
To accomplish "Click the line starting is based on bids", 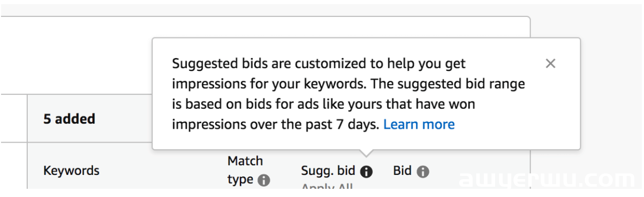I will coord(324,104).
